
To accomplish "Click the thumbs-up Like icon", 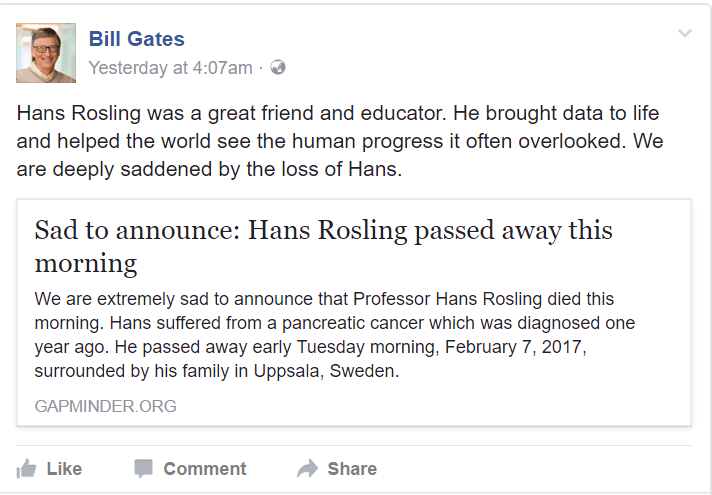I will [27, 468].
